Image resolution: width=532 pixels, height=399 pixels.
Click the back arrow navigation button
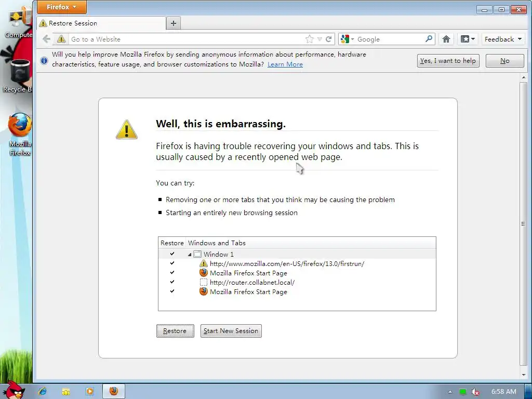[47, 39]
